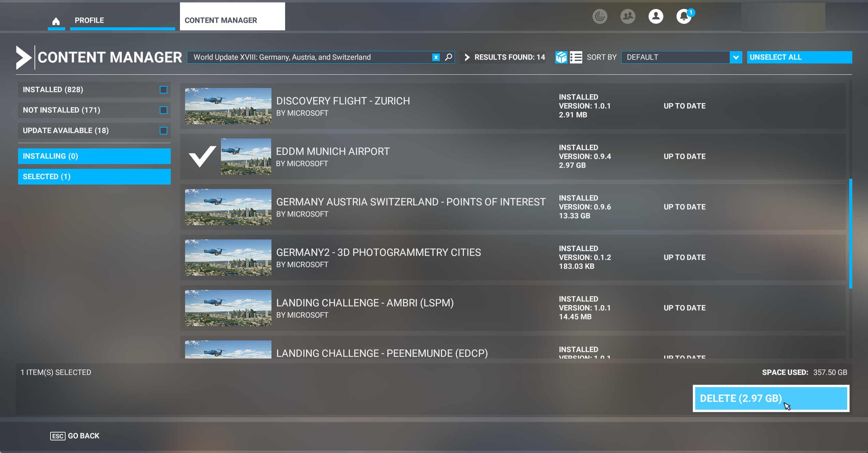The width and height of the screenshot is (868, 453).
Task: Switch to list view icon
Action: [576, 57]
